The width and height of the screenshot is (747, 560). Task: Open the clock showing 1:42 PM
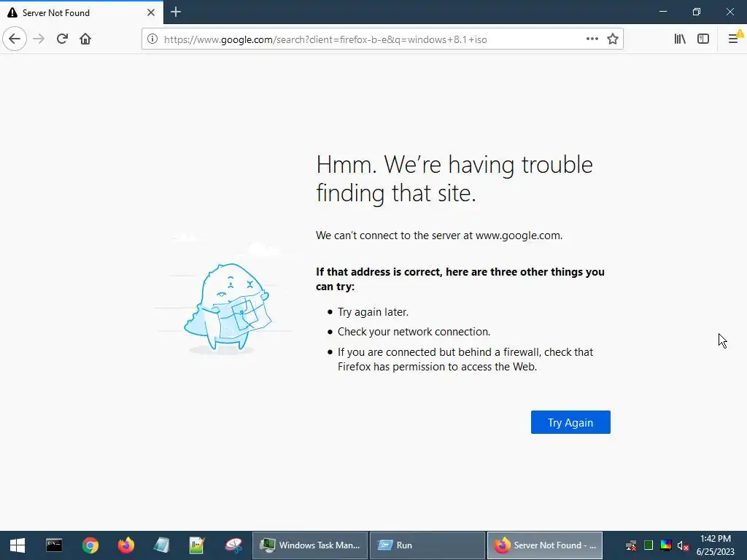tap(716, 545)
